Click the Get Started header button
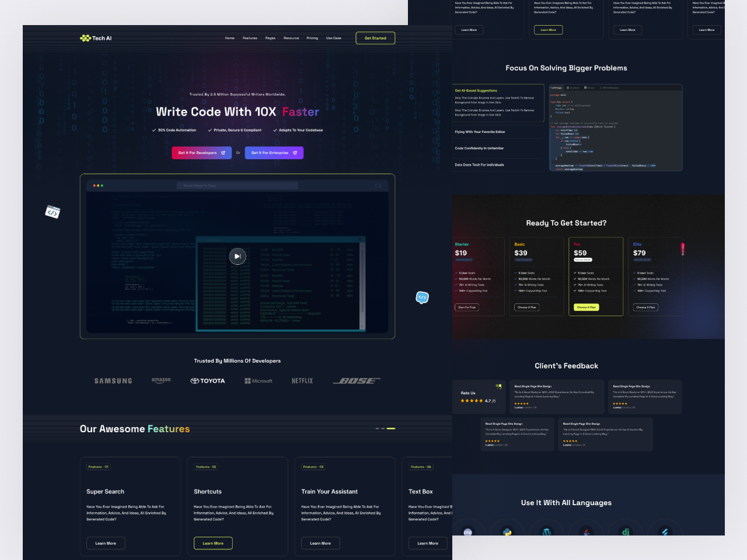Viewport: 747px width, 560px height. coord(375,38)
